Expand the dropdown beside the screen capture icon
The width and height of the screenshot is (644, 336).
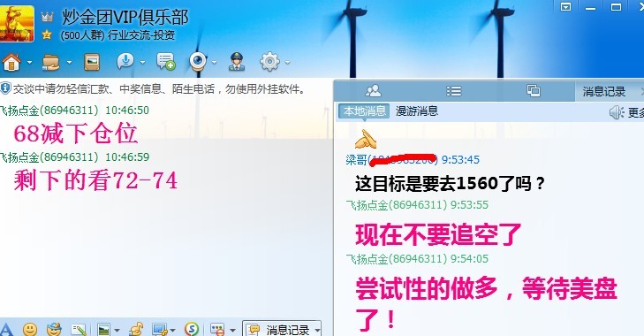(172, 330)
